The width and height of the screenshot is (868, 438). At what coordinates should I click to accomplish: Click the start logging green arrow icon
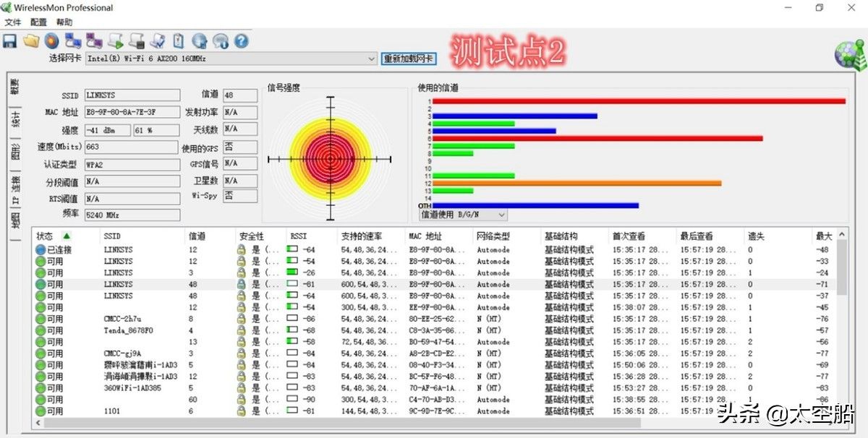(x=116, y=41)
